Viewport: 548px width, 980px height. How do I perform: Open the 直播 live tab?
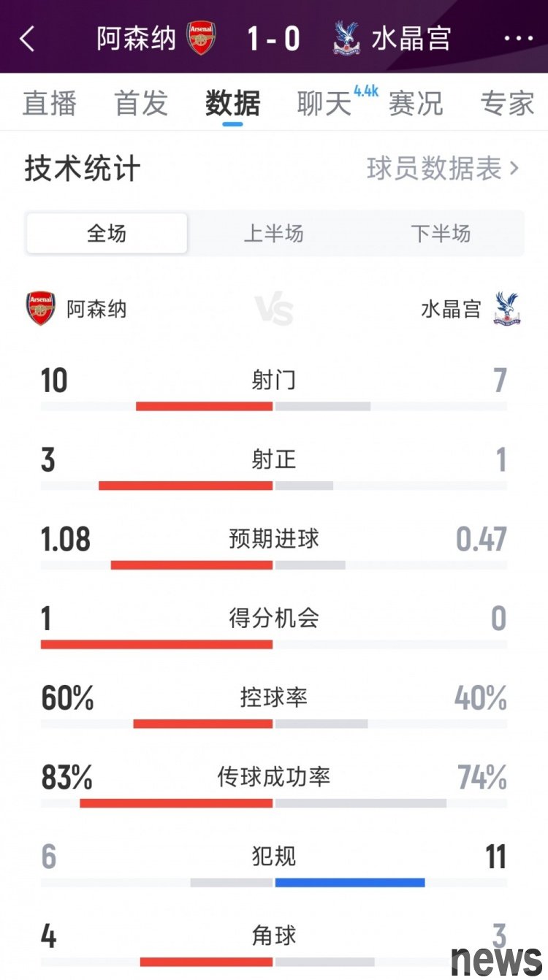click(x=50, y=104)
